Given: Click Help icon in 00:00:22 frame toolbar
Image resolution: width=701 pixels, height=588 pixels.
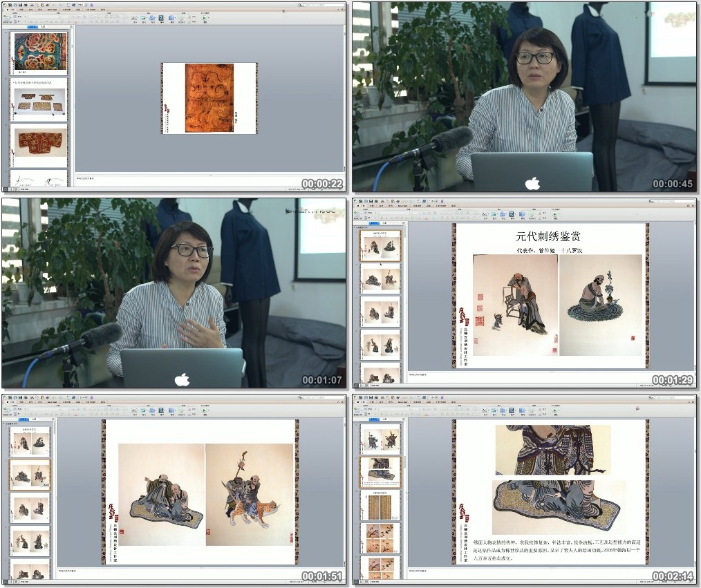Looking at the screenshot, I should [x=91, y=5].
